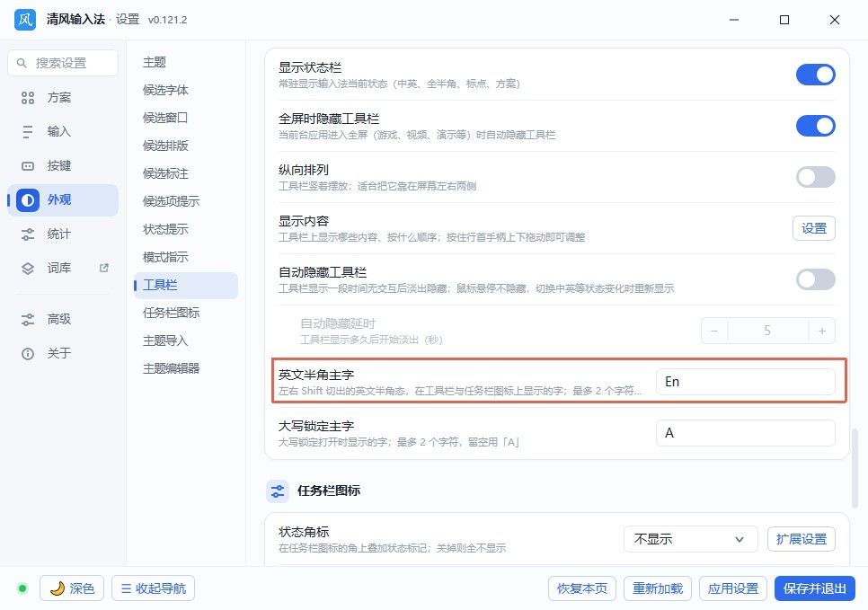Click 设置 button for 显示内容
Screen dimensions: 868x610
click(x=814, y=228)
